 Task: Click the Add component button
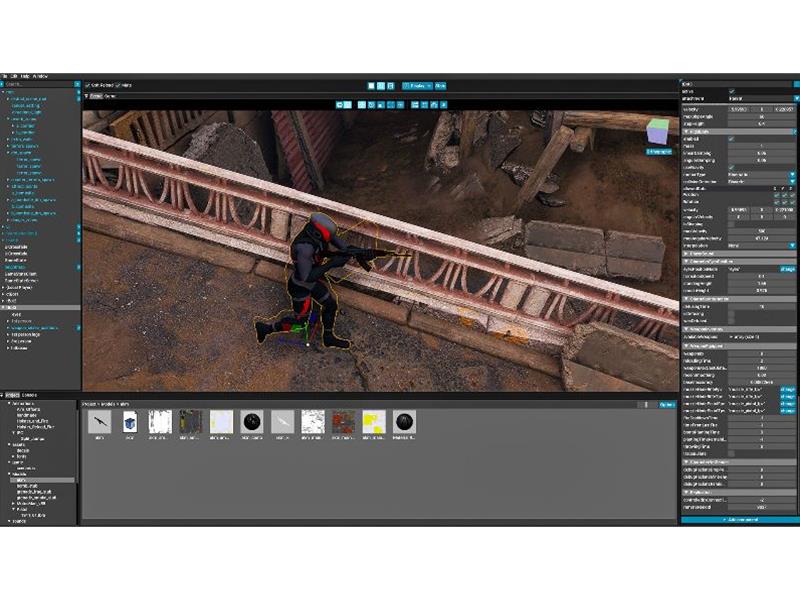739,521
